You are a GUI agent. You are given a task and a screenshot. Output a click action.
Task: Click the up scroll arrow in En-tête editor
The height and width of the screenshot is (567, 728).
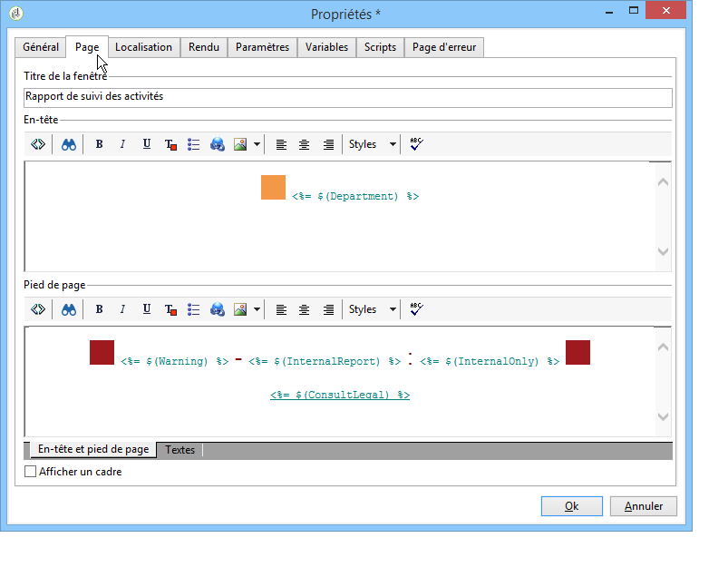(663, 182)
